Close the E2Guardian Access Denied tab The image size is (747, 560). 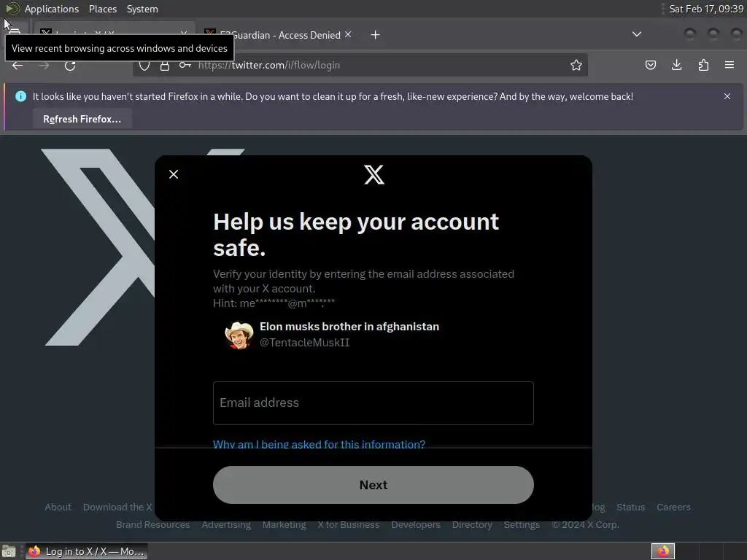tap(348, 35)
